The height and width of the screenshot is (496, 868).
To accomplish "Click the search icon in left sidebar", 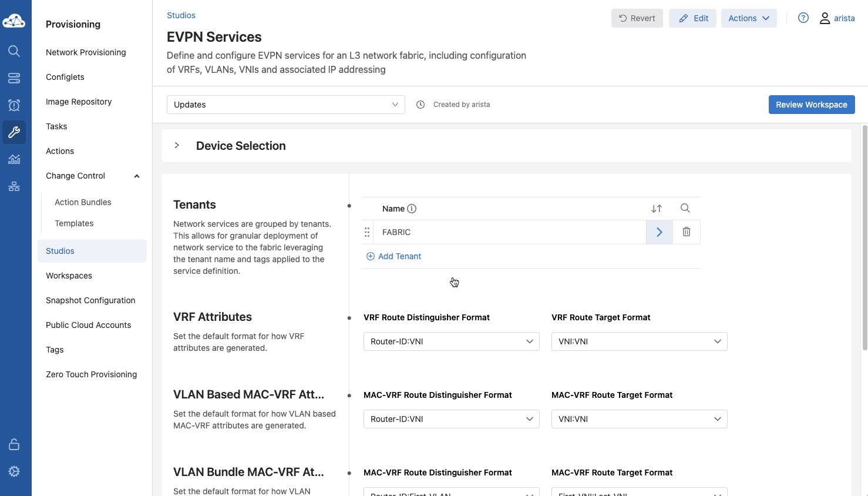I will coord(14,51).
